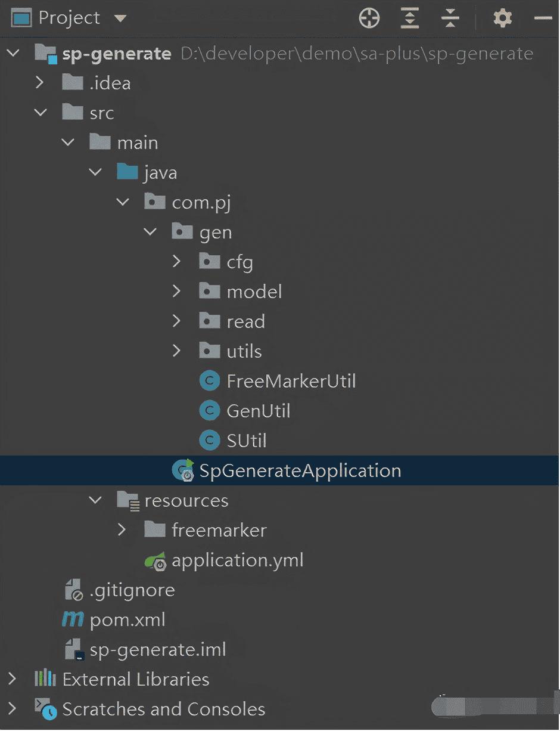
Task: Open the Project panel settings gear
Action: coord(503,18)
